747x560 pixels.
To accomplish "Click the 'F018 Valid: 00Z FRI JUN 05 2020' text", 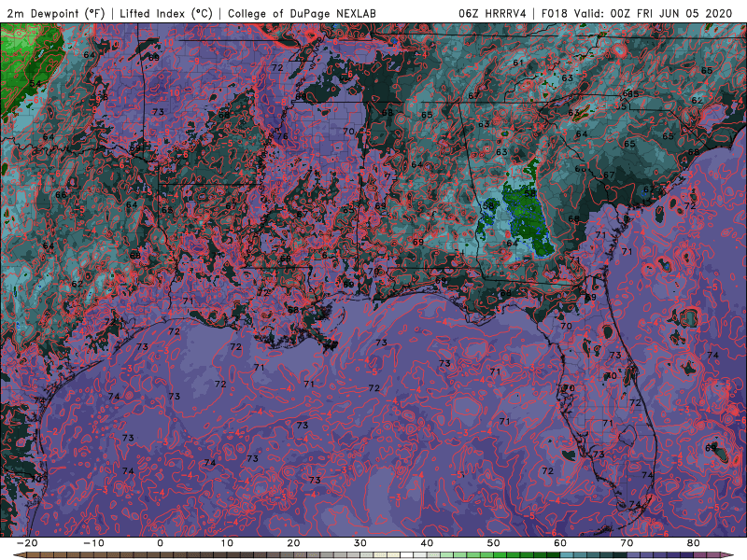I will (x=637, y=13).
